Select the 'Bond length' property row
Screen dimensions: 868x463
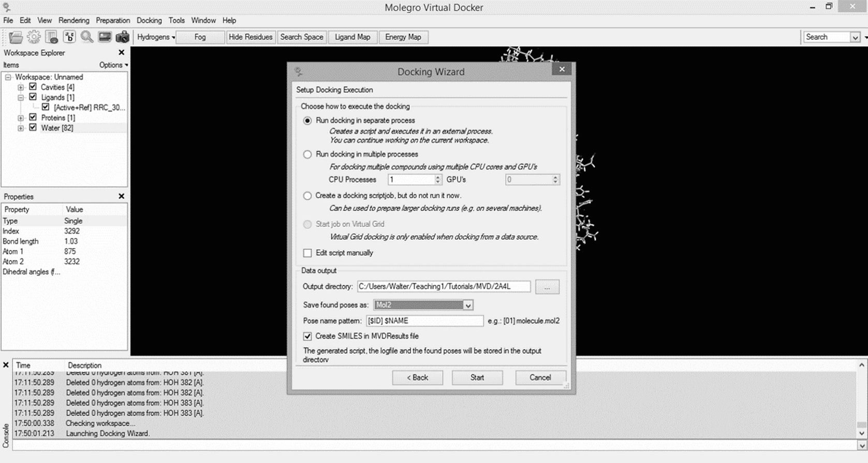(x=64, y=241)
